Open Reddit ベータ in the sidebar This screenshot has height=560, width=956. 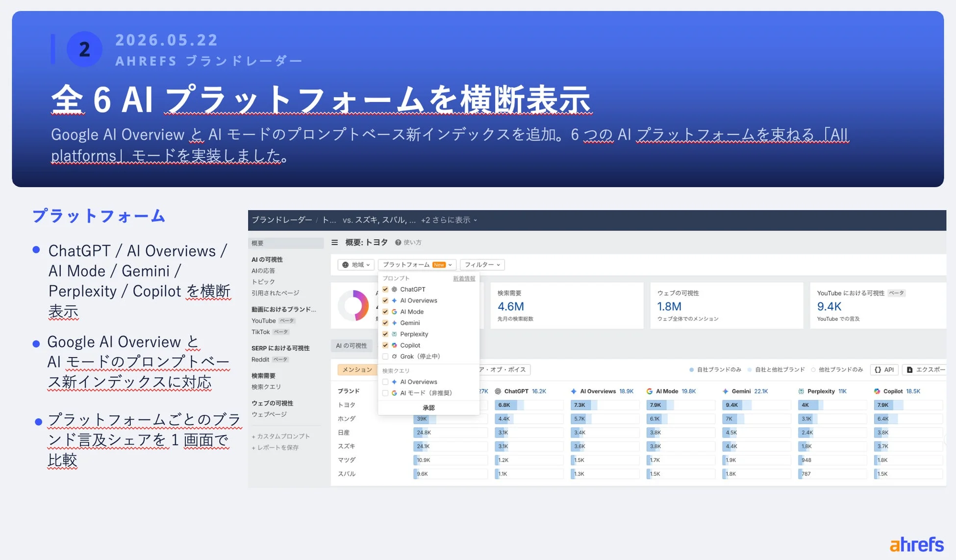(270, 360)
